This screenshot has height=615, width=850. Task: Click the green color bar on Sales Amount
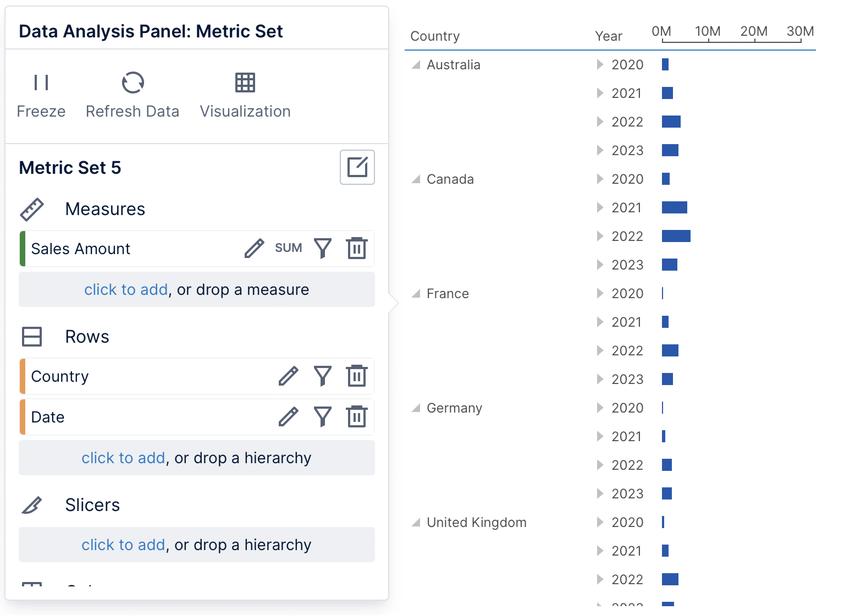click(x=21, y=248)
